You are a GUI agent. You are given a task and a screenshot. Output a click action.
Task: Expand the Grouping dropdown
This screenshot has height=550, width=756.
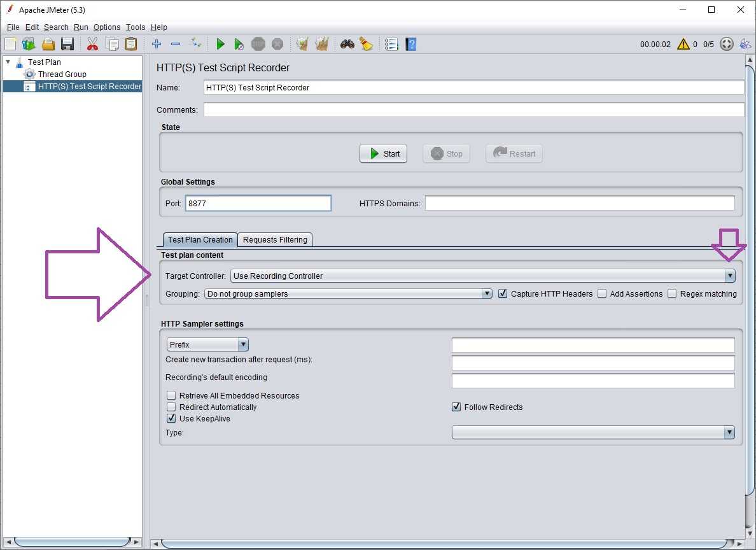(487, 293)
